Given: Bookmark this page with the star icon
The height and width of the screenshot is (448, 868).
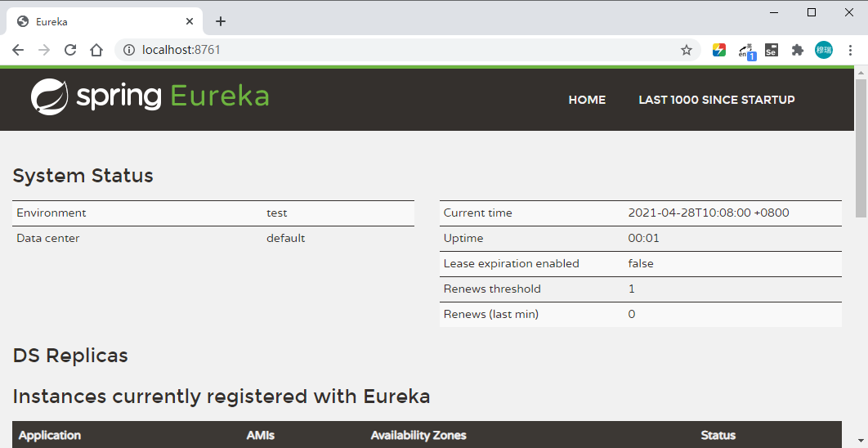Looking at the screenshot, I should tap(687, 50).
